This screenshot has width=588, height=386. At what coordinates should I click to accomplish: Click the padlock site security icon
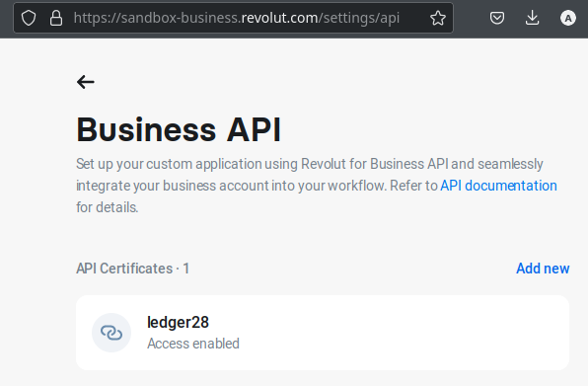point(56,18)
